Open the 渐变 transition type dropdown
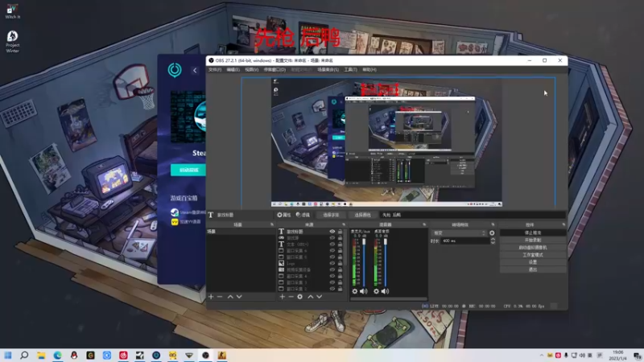Image resolution: width=644 pixels, height=362 pixels. (459, 232)
